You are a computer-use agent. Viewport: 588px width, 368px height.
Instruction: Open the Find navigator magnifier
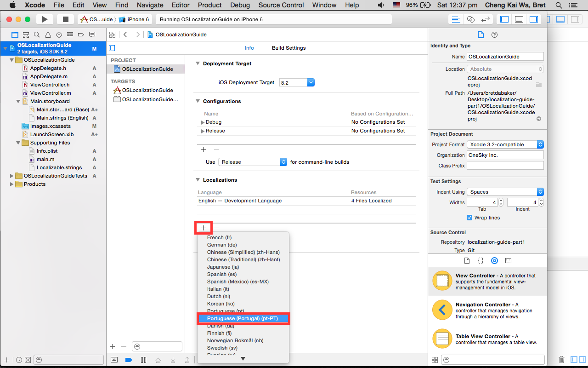point(37,35)
